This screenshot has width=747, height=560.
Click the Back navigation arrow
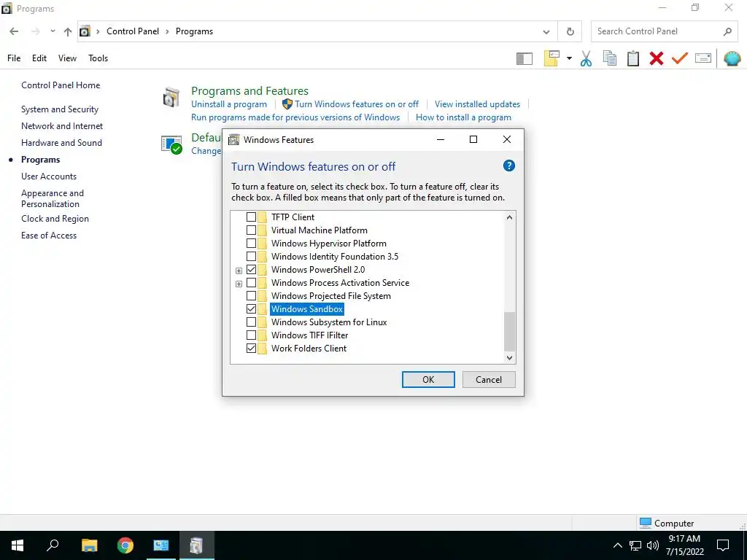point(14,31)
